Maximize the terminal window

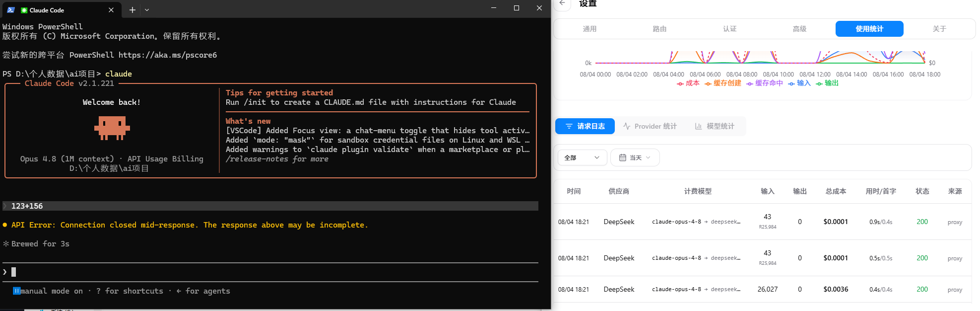click(517, 8)
